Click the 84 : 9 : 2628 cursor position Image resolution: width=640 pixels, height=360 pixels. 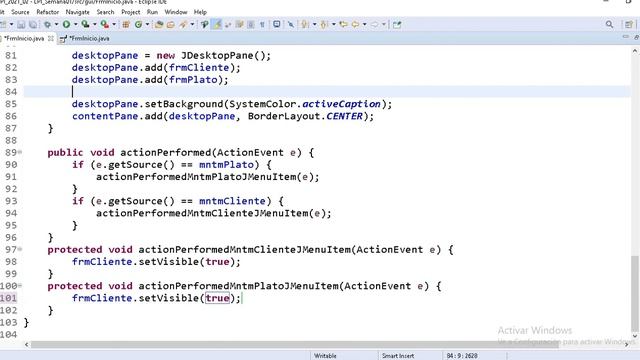point(462,356)
